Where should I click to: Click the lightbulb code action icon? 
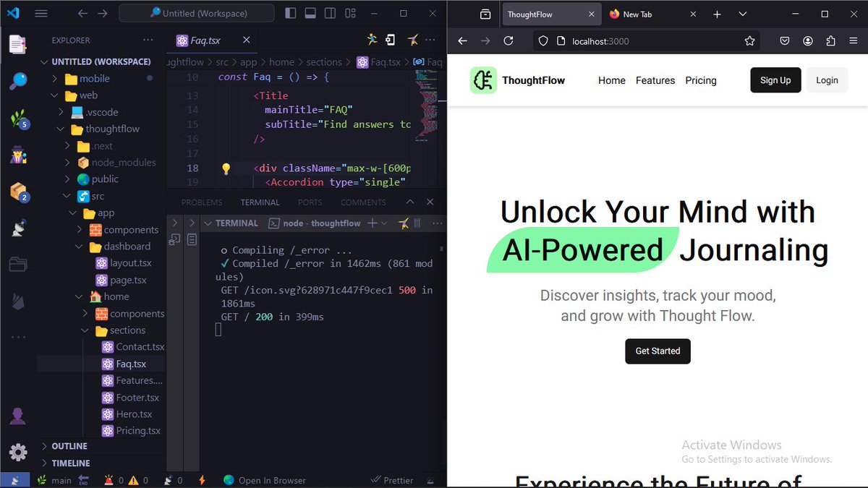click(226, 168)
